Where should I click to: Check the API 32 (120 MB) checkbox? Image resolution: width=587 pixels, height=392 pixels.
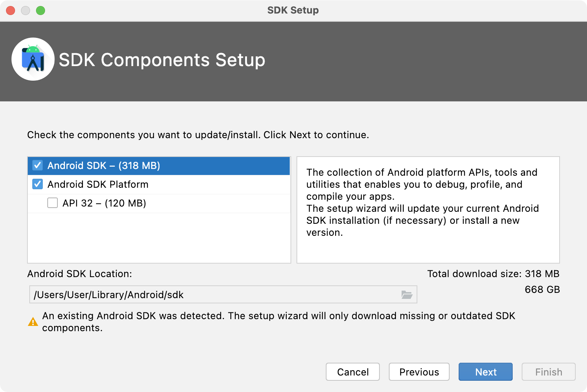[53, 203]
